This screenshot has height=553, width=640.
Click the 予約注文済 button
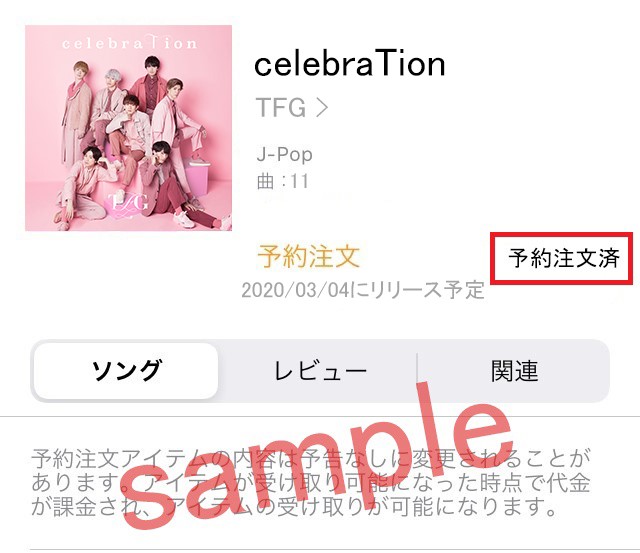[x=562, y=258]
